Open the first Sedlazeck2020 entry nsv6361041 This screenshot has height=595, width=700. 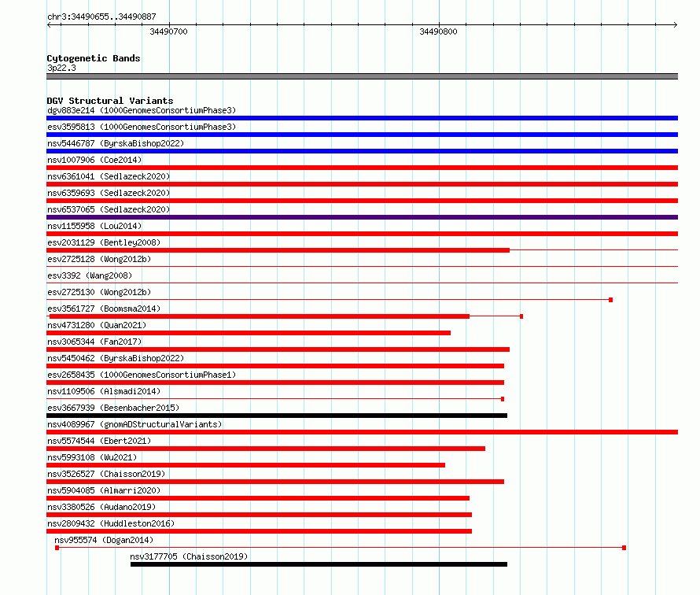(109, 176)
